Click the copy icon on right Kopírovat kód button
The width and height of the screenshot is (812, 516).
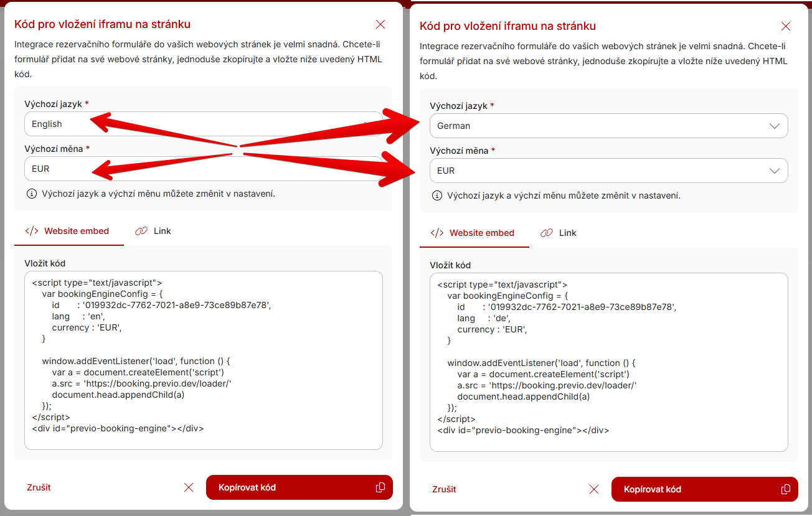pos(786,489)
